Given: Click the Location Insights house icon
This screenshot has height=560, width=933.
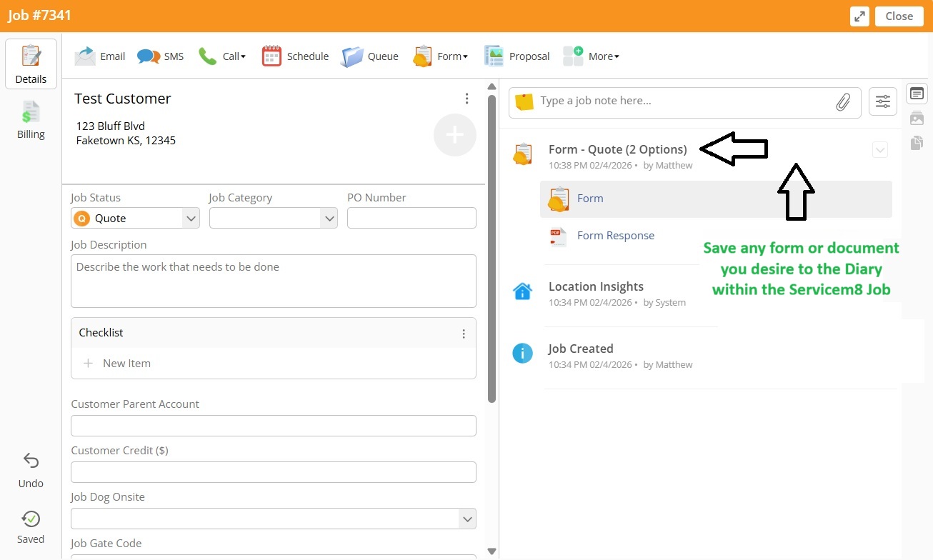Looking at the screenshot, I should click(x=523, y=291).
